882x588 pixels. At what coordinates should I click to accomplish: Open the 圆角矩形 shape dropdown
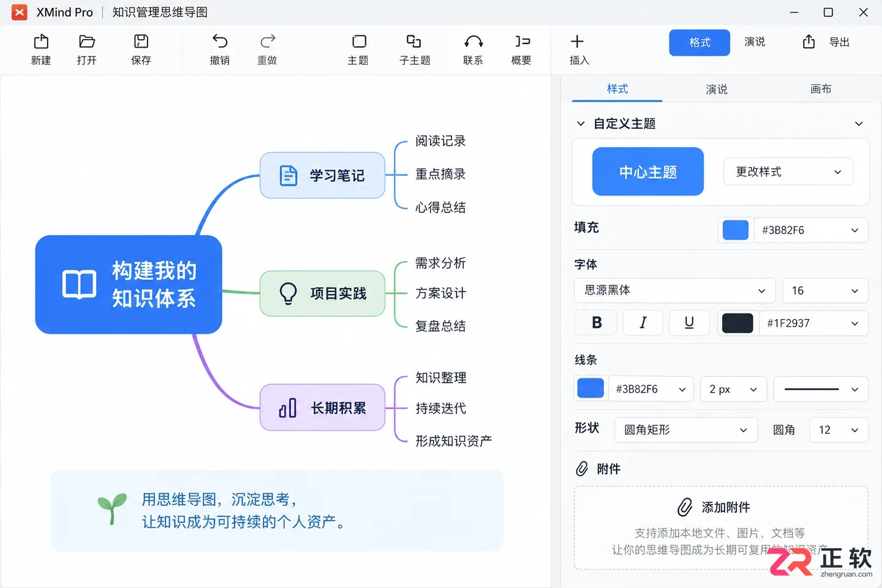point(686,430)
